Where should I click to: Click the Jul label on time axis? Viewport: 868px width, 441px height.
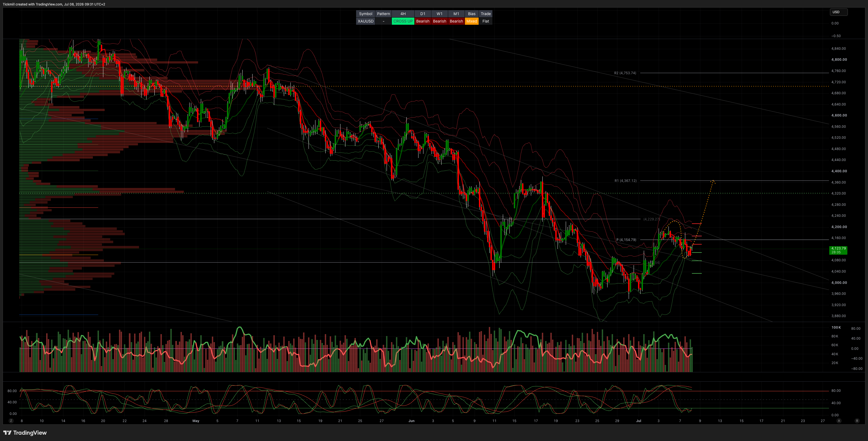tap(638, 421)
